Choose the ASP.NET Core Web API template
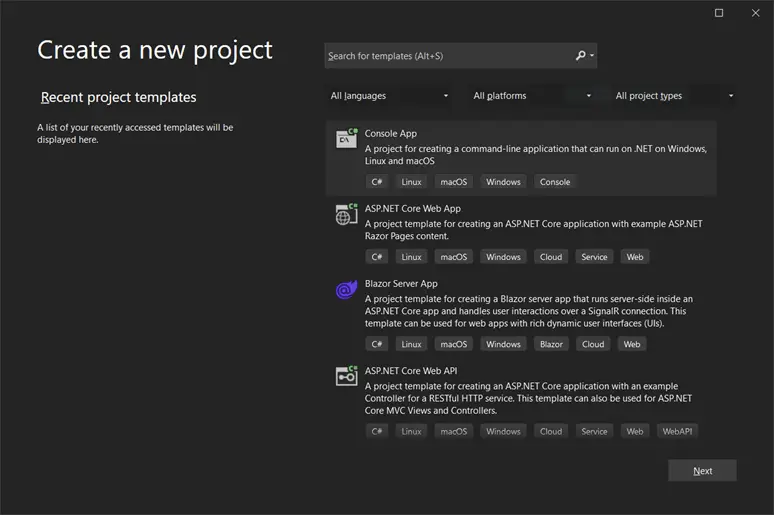Viewport: 774px width, 515px height. tap(521, 401)
